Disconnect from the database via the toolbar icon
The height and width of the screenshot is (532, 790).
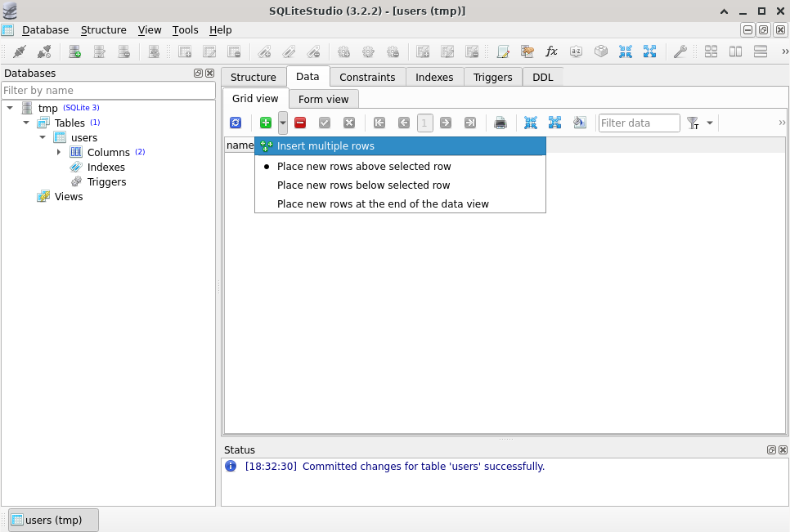click(44, 51)
